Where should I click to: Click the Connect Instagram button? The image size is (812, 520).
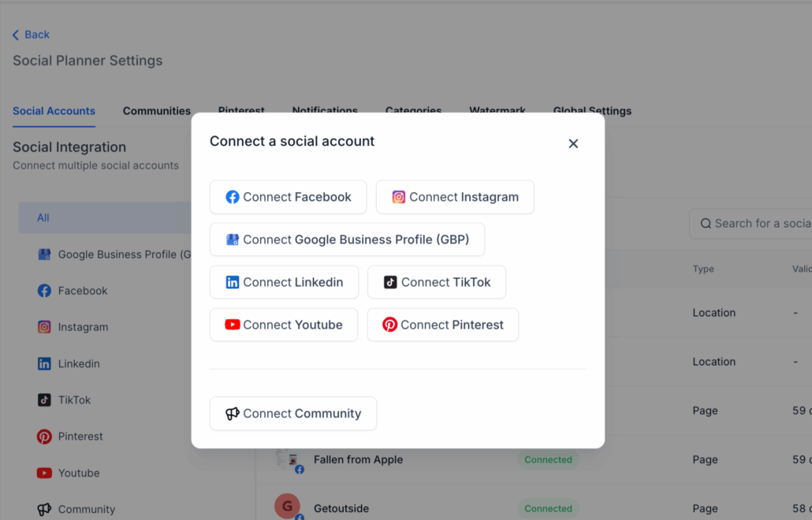tap(455, 197)
